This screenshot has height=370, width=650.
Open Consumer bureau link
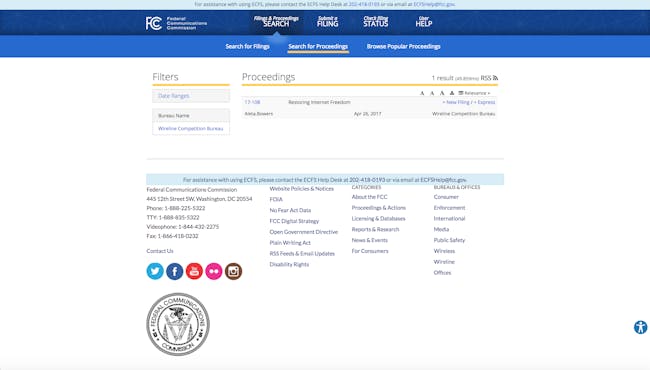pyautogui.click(x=446, y=197)
